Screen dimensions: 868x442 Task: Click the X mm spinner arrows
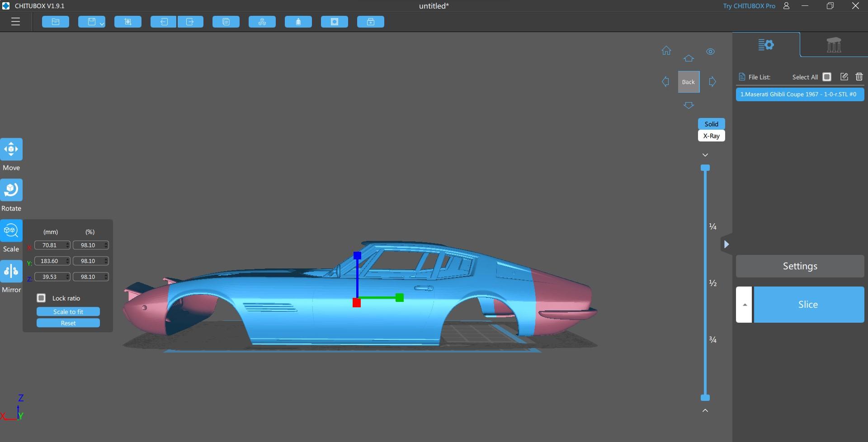tap(68, 245)
